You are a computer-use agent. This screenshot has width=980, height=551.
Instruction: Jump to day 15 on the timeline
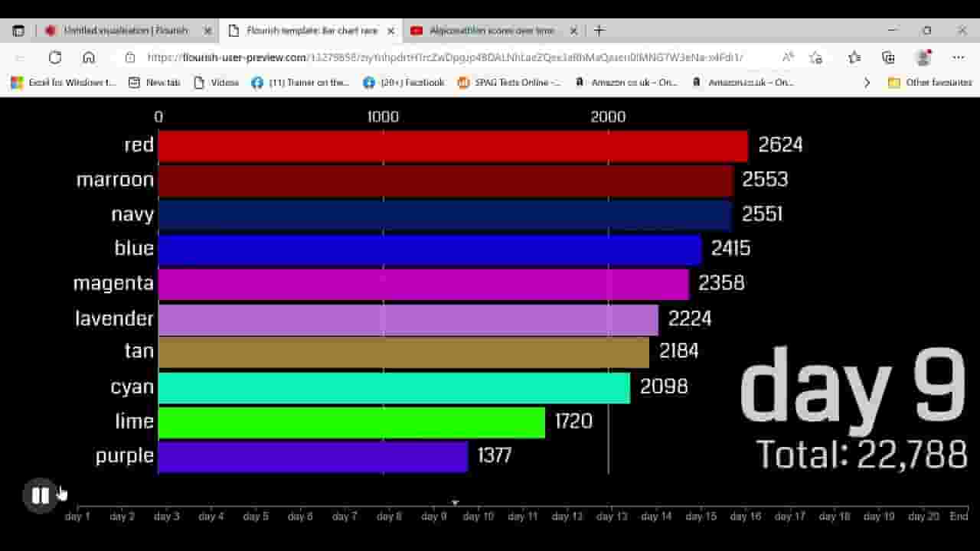click(x=701, y=517)
